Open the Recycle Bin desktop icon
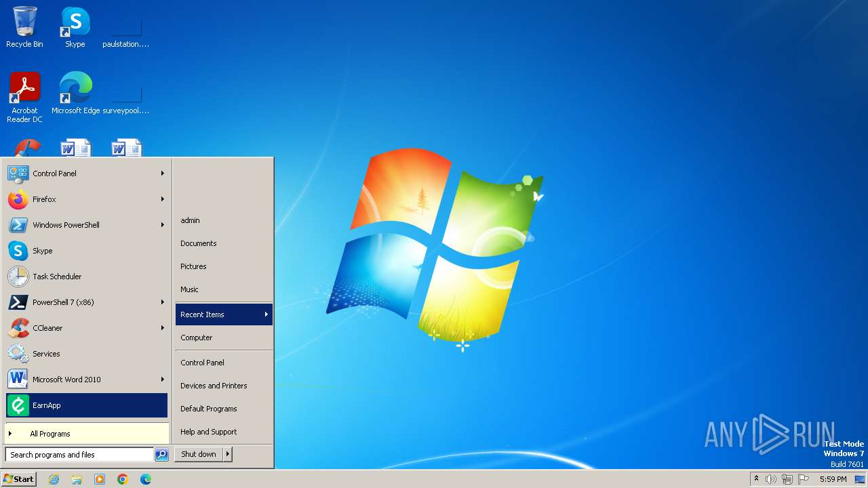 pyautogui.click(x=24, y=27)
